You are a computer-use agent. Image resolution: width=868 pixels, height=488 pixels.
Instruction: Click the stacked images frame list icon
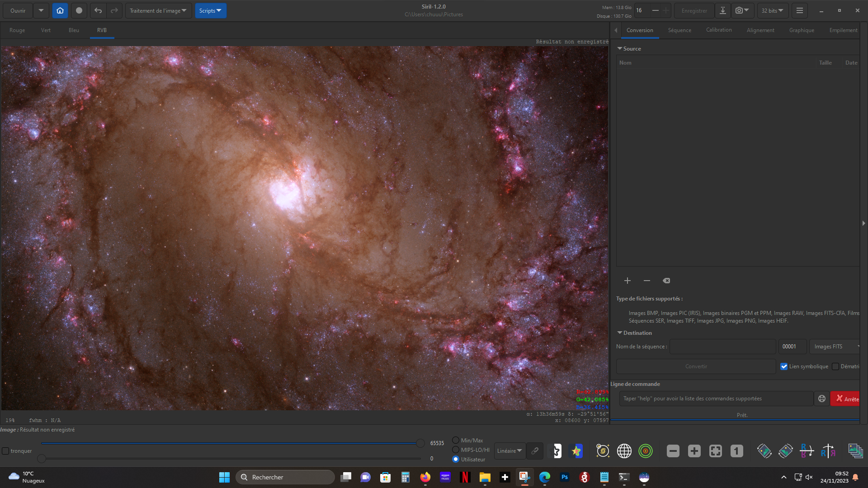[x=855, y=450]
